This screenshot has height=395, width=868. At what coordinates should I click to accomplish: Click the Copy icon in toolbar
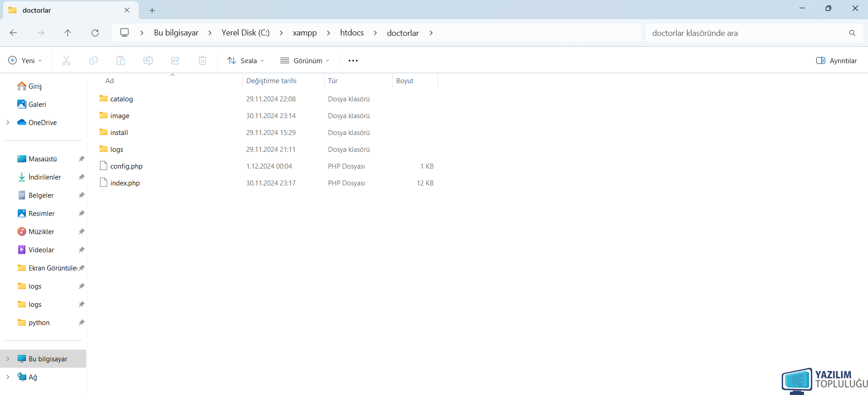coord(94,60)
